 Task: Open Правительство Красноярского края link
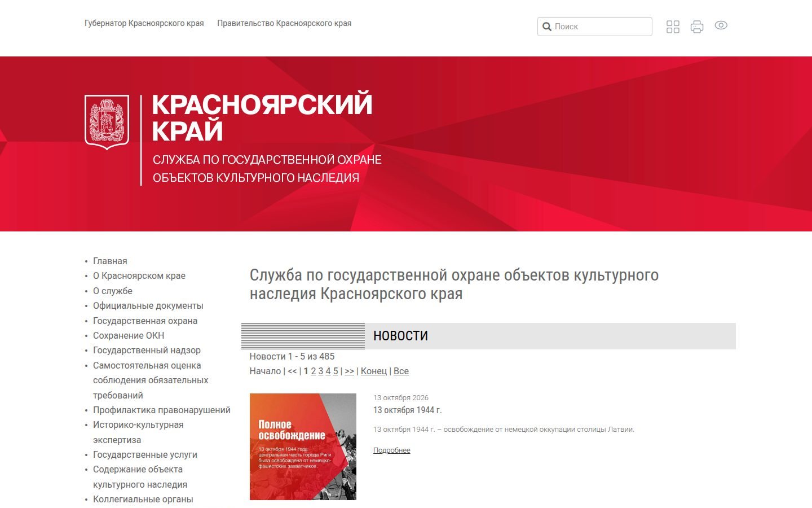(284, 23)
